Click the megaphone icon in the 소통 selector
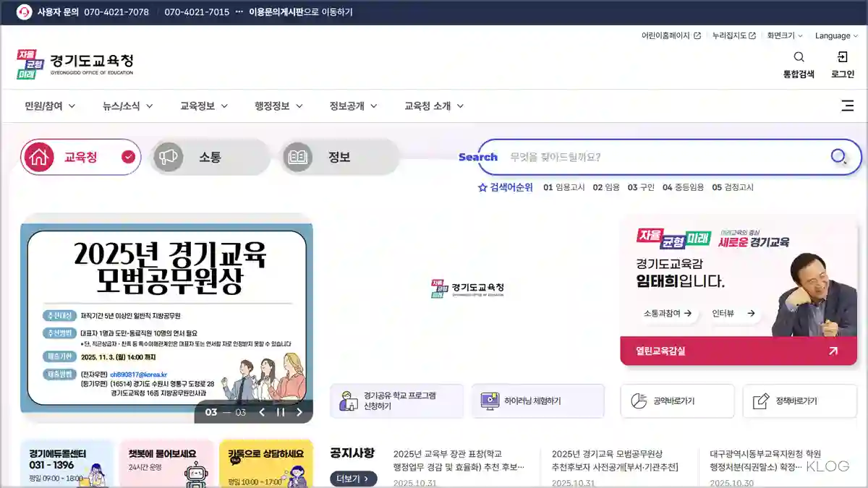The height and width of the screenshot is (488, 868). [x=169, y=156]
